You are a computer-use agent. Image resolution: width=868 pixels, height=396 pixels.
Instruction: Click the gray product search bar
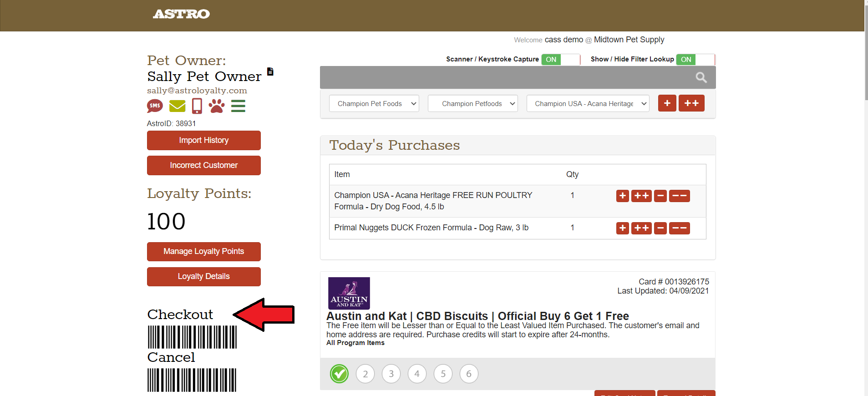(x=518, y=77)
